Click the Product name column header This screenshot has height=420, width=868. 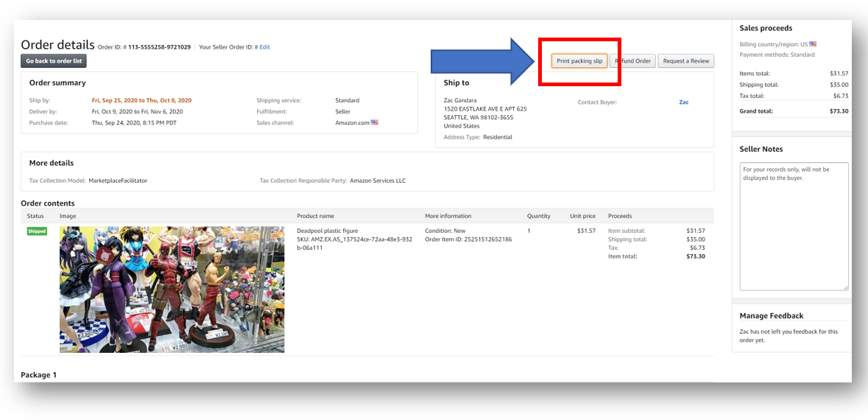tap(315, 216)
